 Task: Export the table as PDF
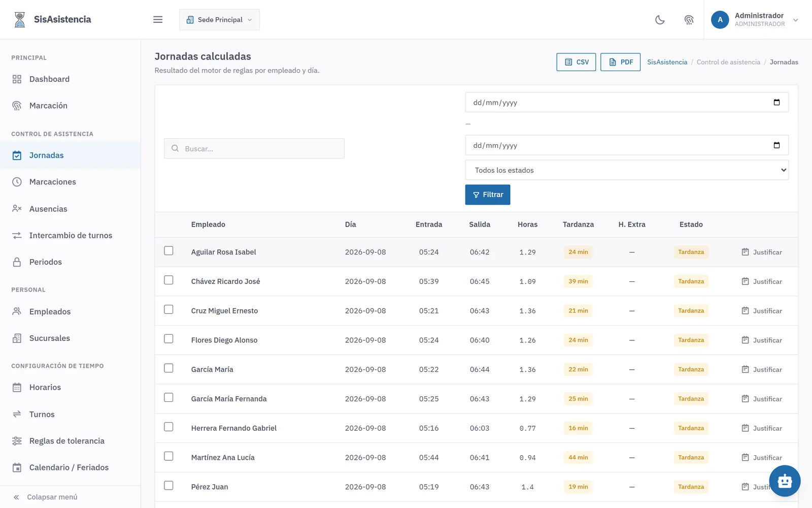click(620, 62)
